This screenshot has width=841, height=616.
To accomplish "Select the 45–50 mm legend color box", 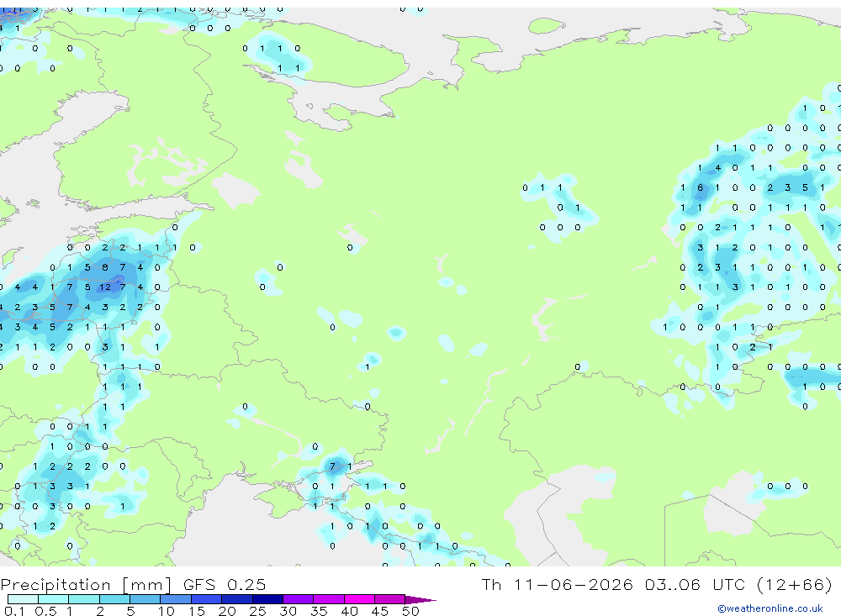I will 390,599.
